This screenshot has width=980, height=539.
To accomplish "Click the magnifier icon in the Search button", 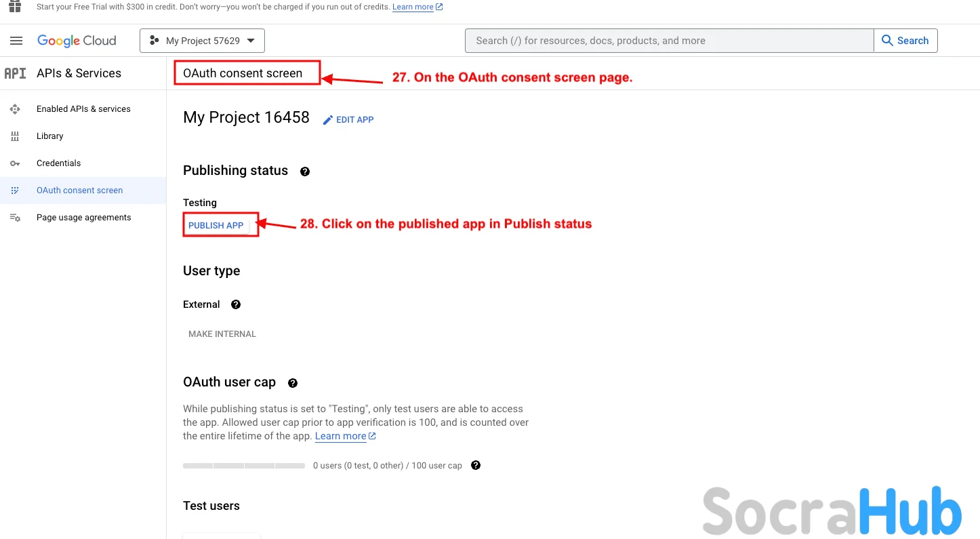I will coord(887,41).
